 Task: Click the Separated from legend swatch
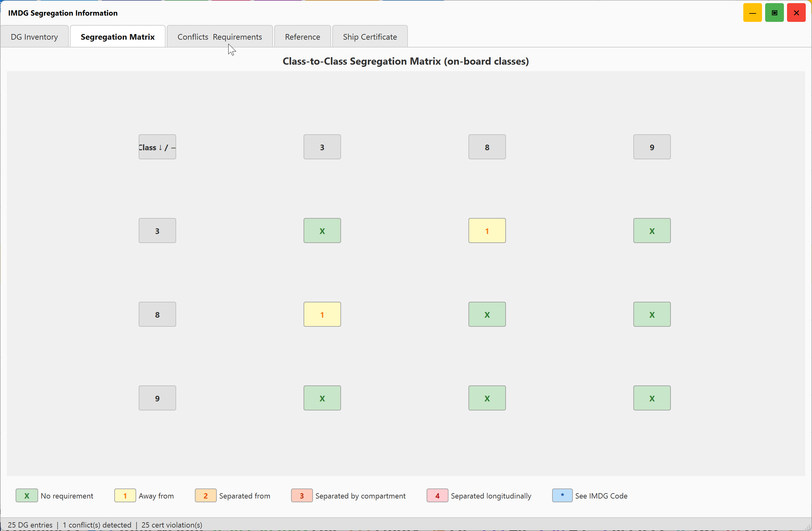coord(205,495)
